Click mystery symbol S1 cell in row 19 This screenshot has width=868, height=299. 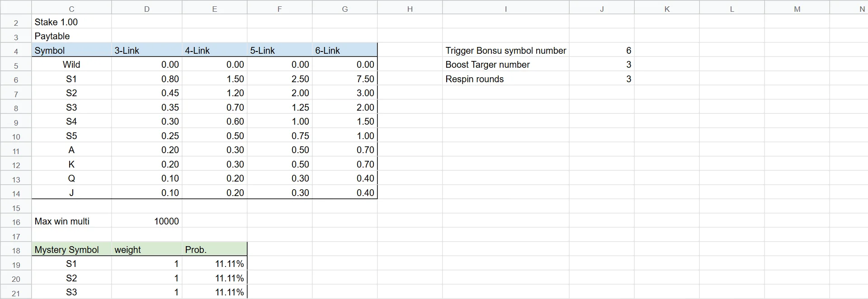click(x=71, y=264)
